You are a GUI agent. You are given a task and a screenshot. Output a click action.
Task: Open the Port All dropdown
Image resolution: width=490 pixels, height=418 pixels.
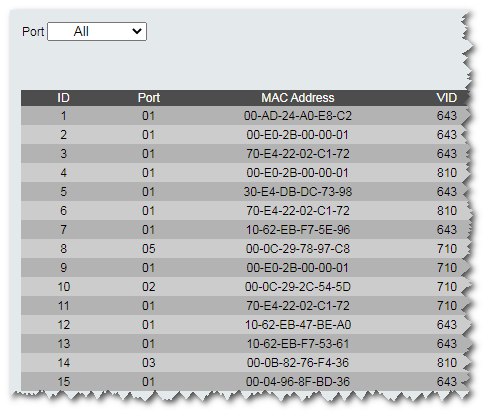click(97, 32)
